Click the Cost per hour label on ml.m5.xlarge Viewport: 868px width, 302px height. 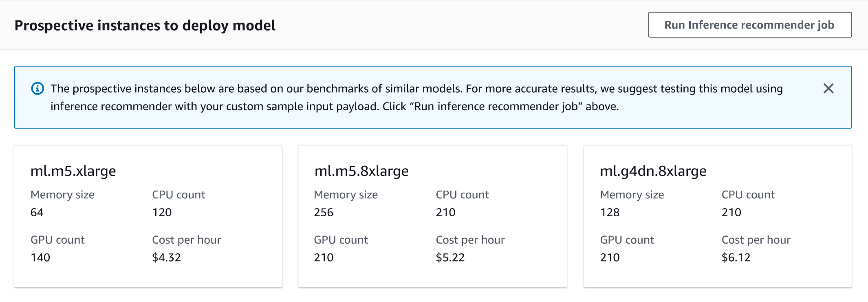point(186,240)
